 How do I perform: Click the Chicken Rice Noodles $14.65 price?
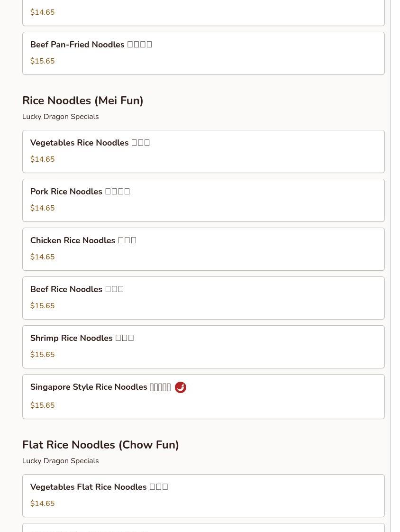(42, 257)
